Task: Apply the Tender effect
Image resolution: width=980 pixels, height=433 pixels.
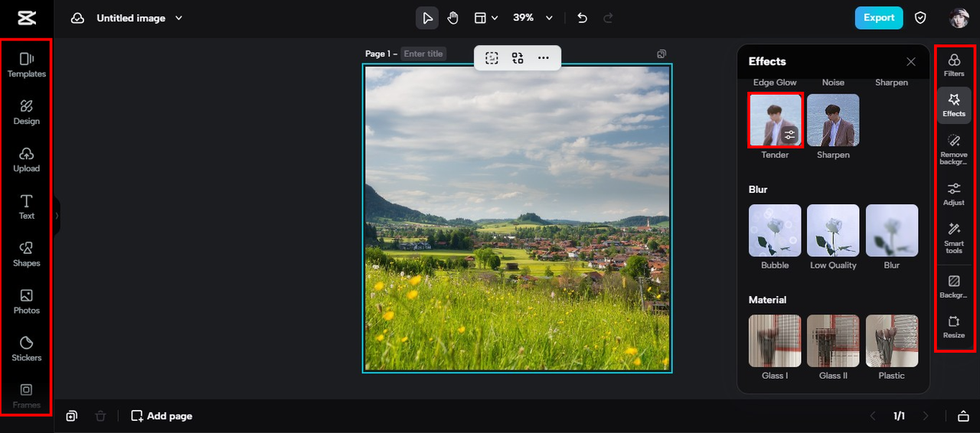Action: [775, 120]
